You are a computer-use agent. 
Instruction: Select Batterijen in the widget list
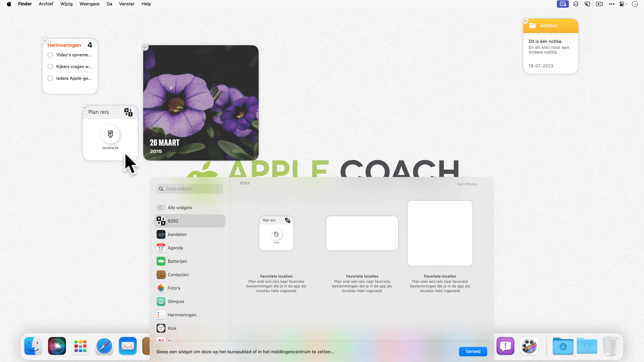(190, 261)
